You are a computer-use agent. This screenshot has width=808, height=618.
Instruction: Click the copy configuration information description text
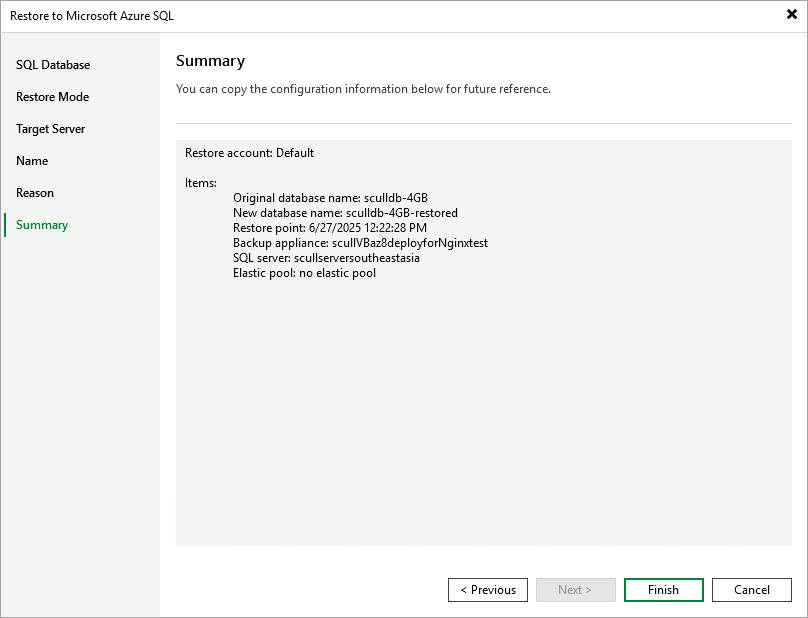click(363, 89)
